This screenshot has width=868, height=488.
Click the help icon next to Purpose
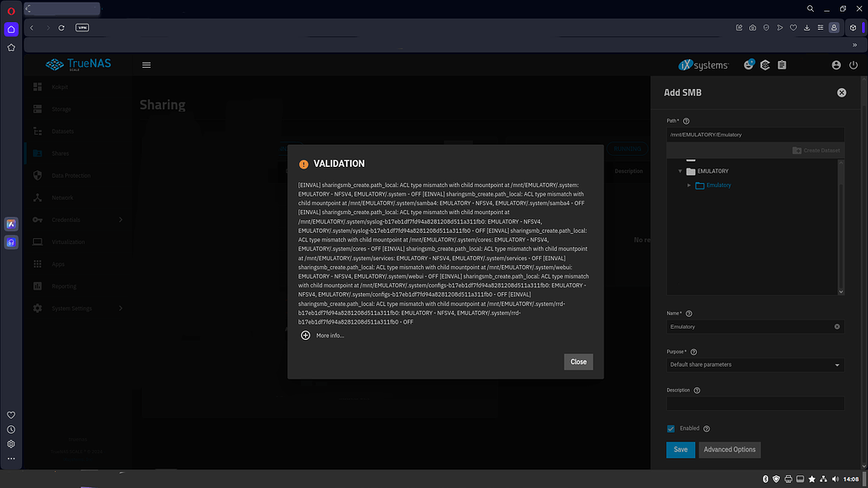693,352
